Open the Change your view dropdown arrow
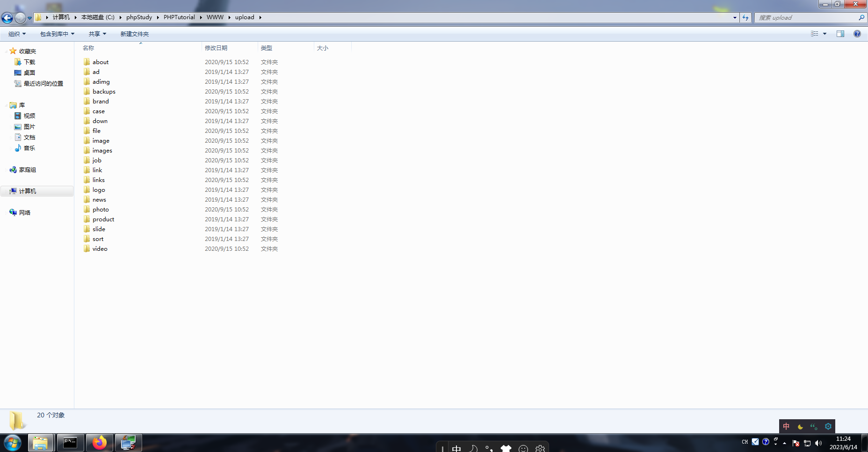 click(x=825, y=33)
